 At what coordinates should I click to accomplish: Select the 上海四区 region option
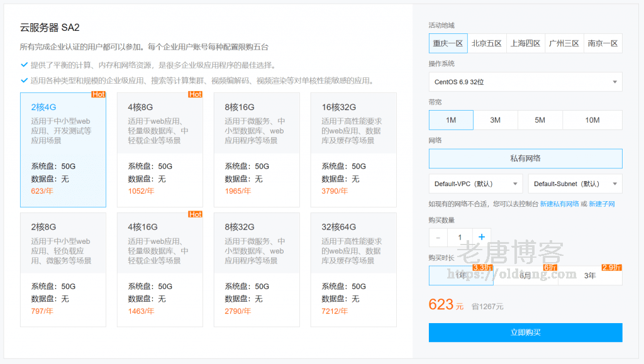tap(525, 43)
